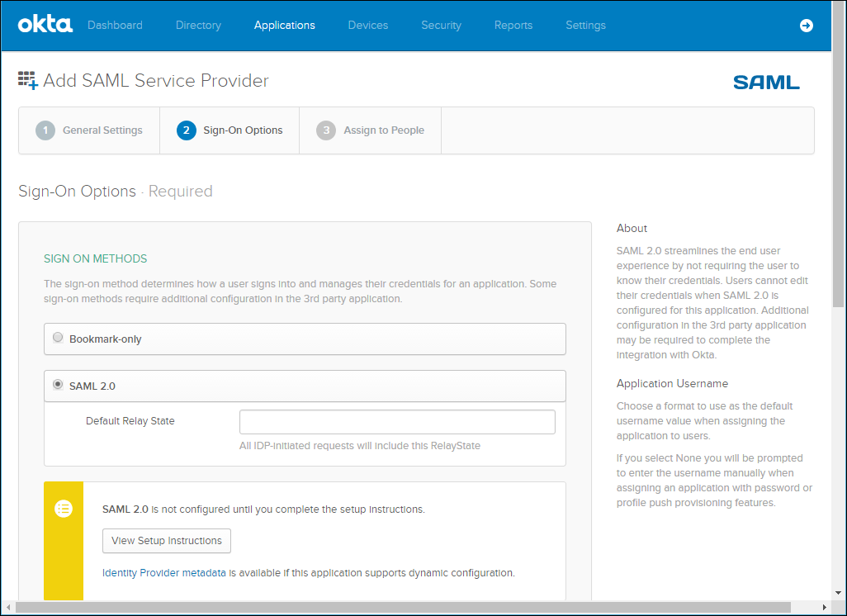Click the 'All IDP-initiated requests' hint text
Screen dimensions: 847x616
(360, 446)
